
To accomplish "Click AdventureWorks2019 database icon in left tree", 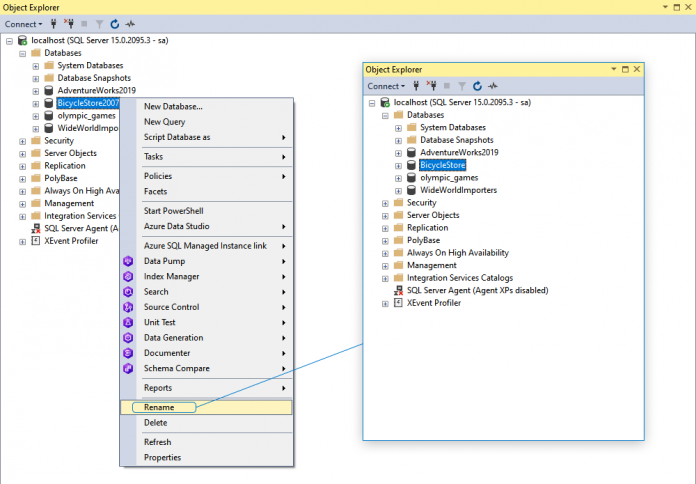I will [49, 91].
